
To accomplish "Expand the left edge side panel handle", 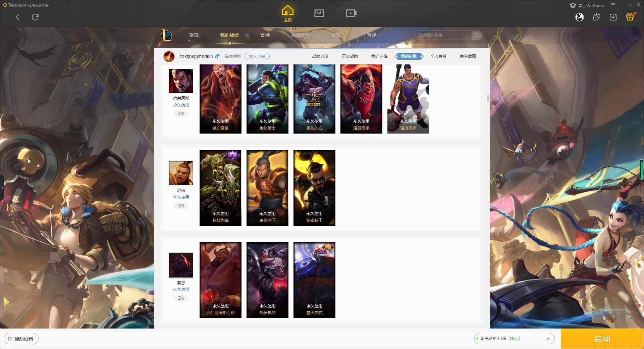I will click(2, 188).
